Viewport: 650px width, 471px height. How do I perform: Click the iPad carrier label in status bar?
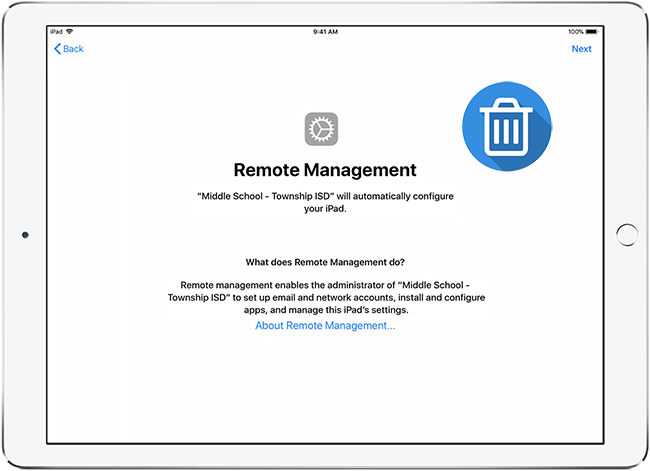(56, 32)
